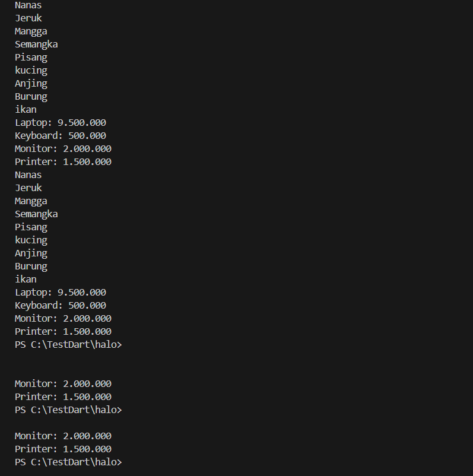Click the first Jeruk output line

coord(28,18)
